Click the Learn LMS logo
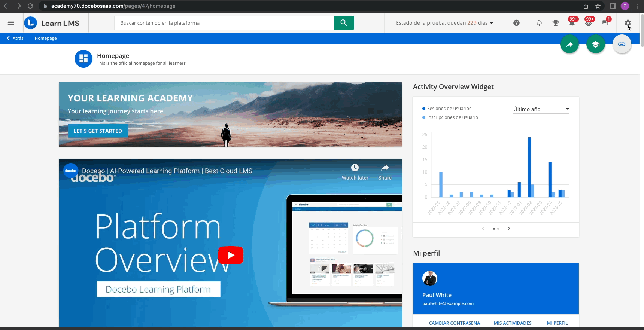Image resolution: width=644 pixels, height=330 pixels. (x=52, y=23)
